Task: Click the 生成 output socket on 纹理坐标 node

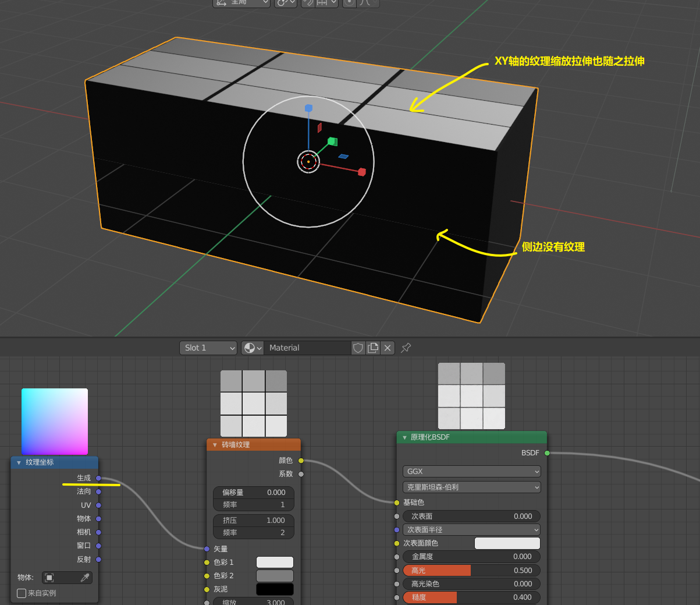Action: tap(99, 478)
